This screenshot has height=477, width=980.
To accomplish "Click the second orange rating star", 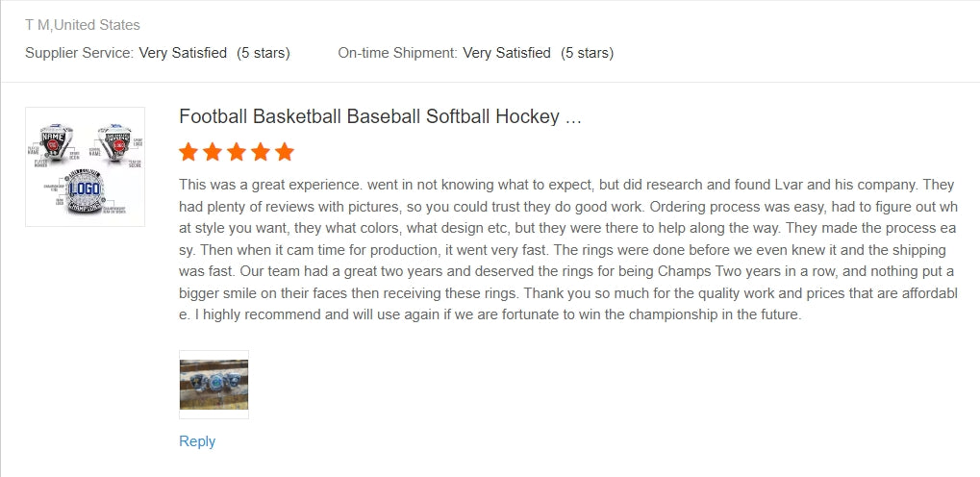I will point(213,152).
